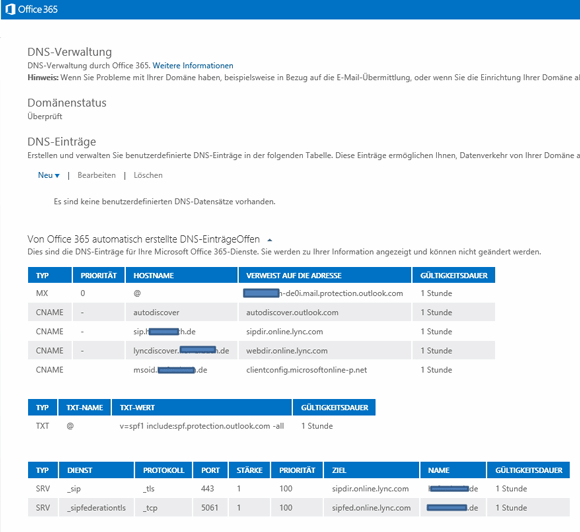Click Bearbeiten to edit DNS entry

(97, 175)
